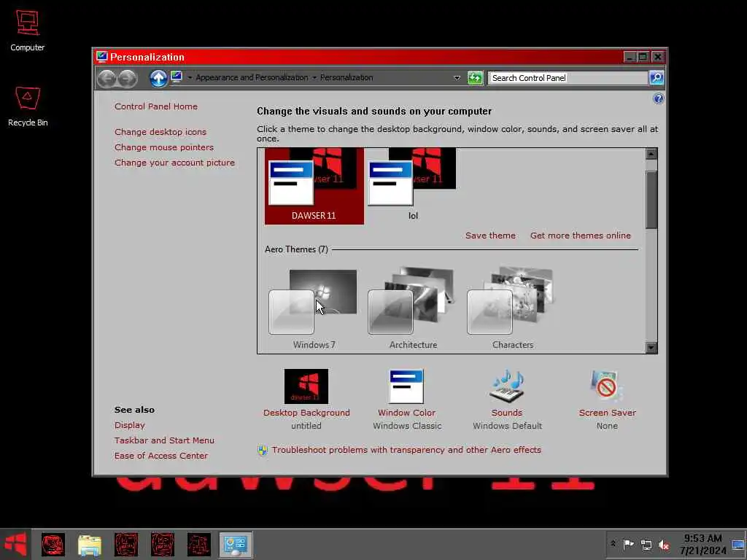Screen dimensions: 747x560
Task: Click the Sounds text label
Action: 507,413
